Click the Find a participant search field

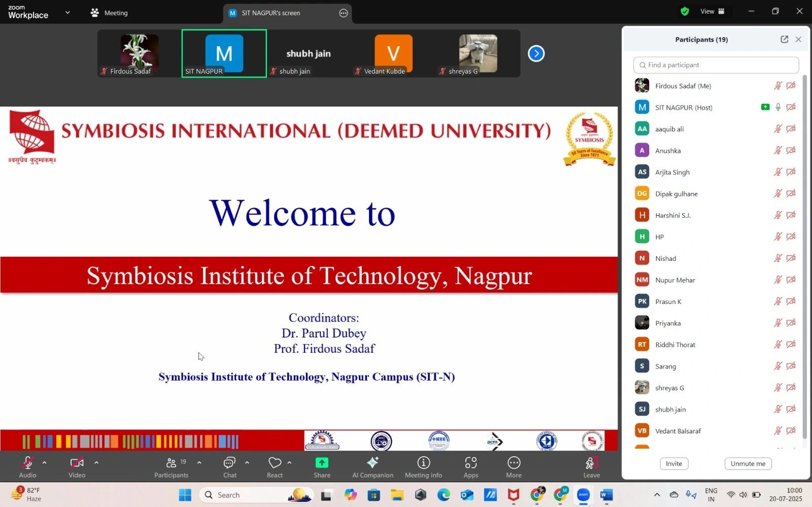pos(716,65)
